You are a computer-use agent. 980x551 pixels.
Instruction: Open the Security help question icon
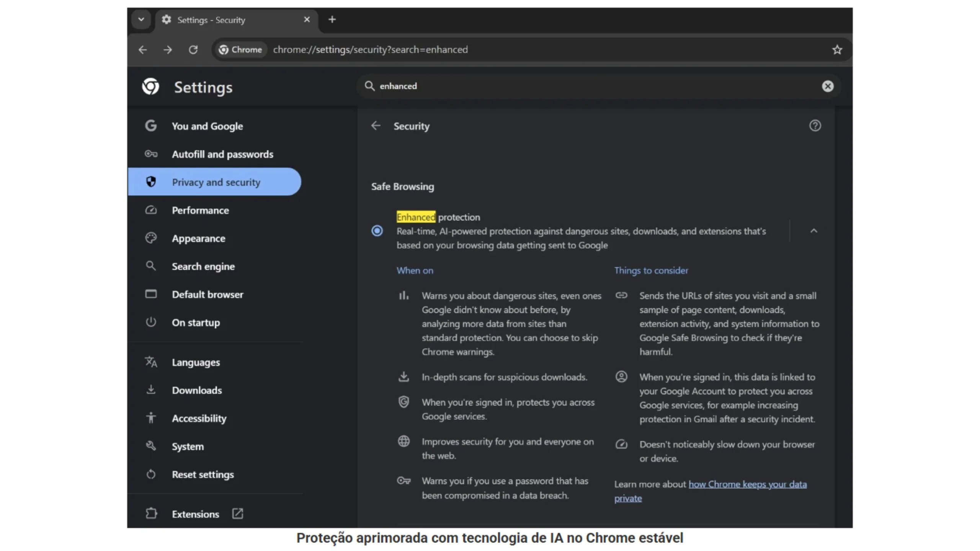[815, 126]
